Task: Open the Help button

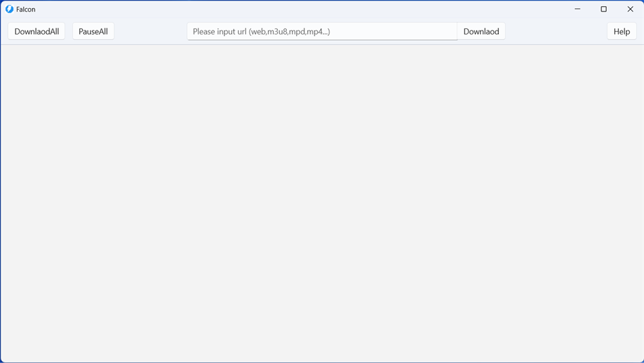Action: [x=622, y=31]
